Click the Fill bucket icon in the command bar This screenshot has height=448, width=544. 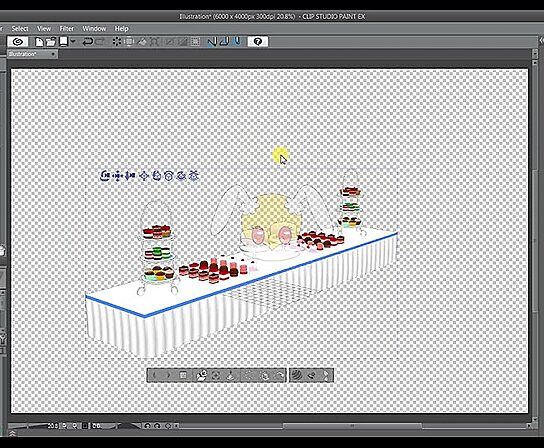coord(142,42)
